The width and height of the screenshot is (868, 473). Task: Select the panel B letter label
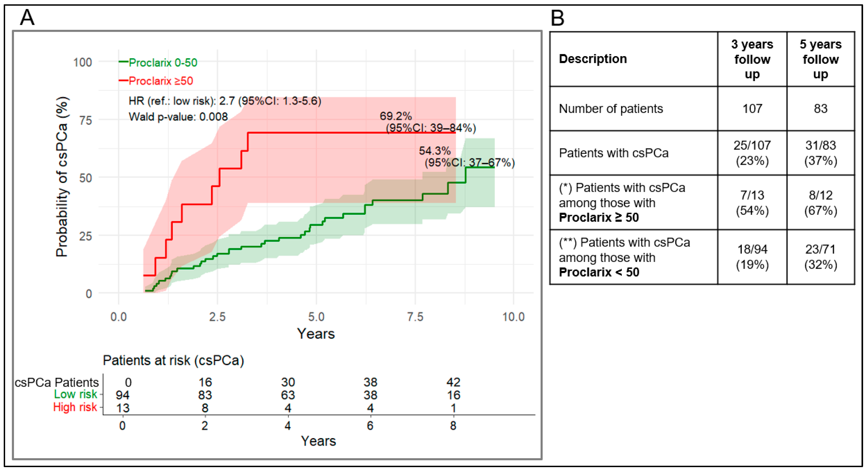click(557, 18)
